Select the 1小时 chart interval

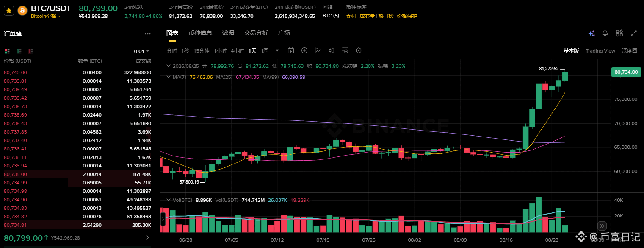220,51
